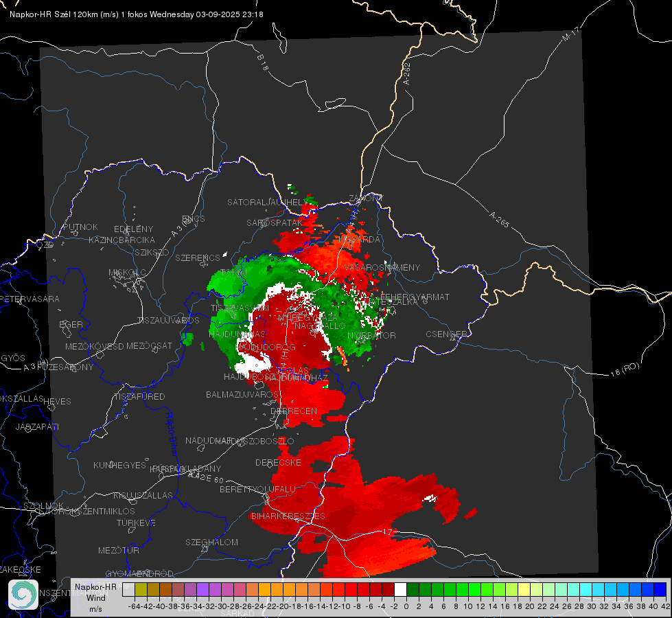
Task: Click the MEZŐCSÁT town label
Action: [149, 345]
